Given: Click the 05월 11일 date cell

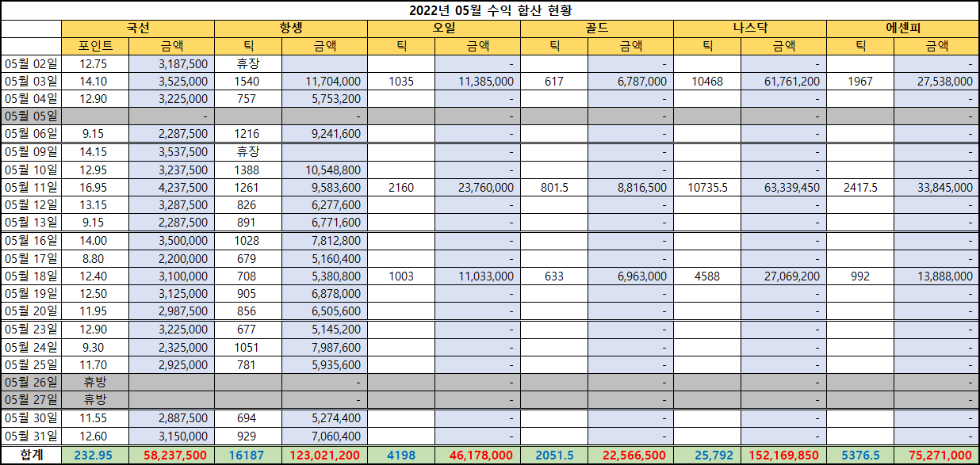Looking at the screenshot, I should point(32,187).
